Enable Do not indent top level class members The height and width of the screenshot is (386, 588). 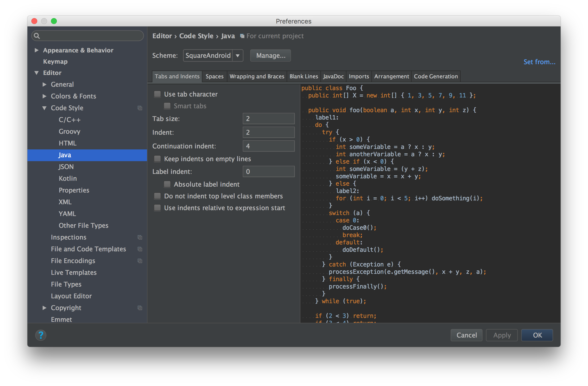pyautogui.click(x=157, y=196)
